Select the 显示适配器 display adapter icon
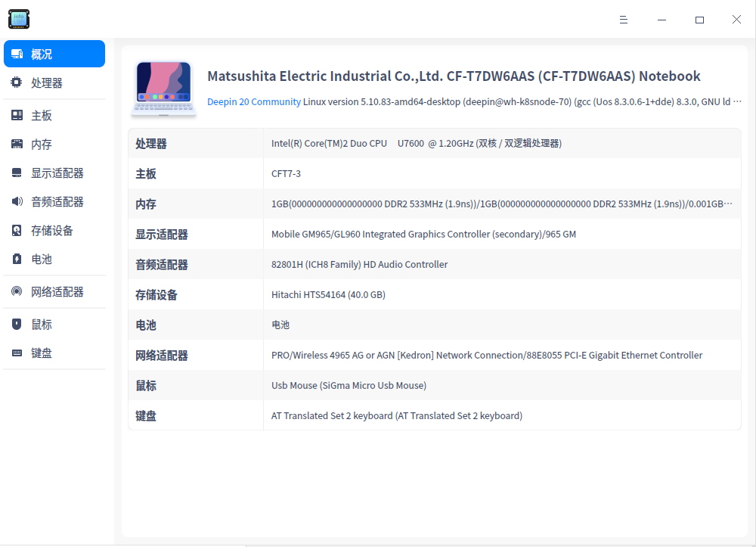Screen dimensions: 756x547 click(16, 172)
